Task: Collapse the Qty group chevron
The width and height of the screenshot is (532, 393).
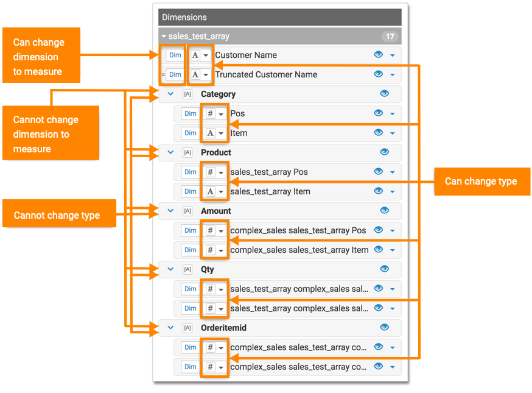Action: tap(170, 270)
